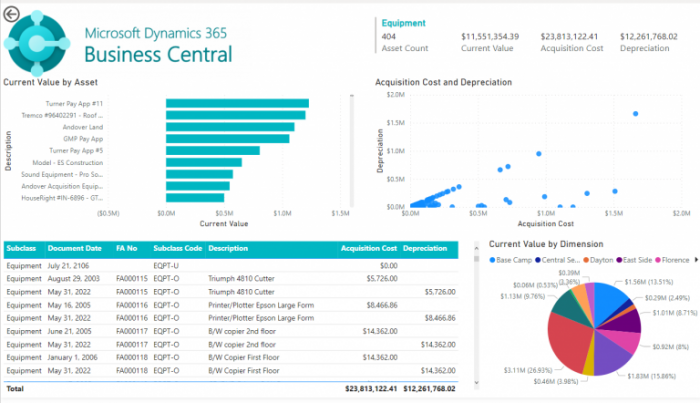Click the January 1, 2006 date cell
The image size is (700, 403).
point(72,357)
